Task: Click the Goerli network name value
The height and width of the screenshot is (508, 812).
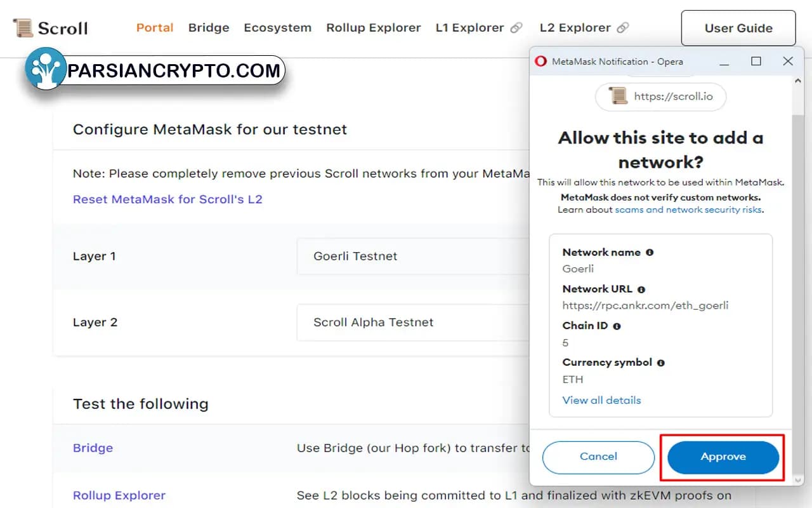Action: pos(578,269)
